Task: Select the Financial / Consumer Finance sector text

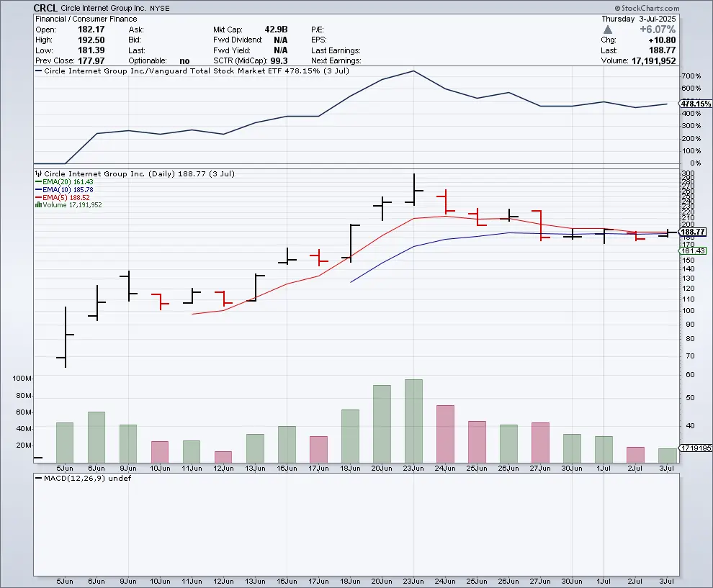Action: pyautogui.click(x=86, y=19)
